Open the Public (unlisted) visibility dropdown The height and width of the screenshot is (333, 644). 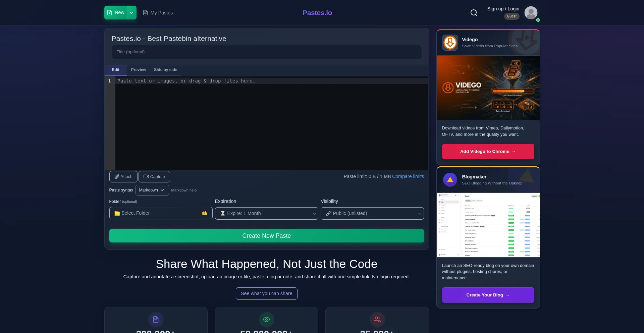(x=372, y=213)
